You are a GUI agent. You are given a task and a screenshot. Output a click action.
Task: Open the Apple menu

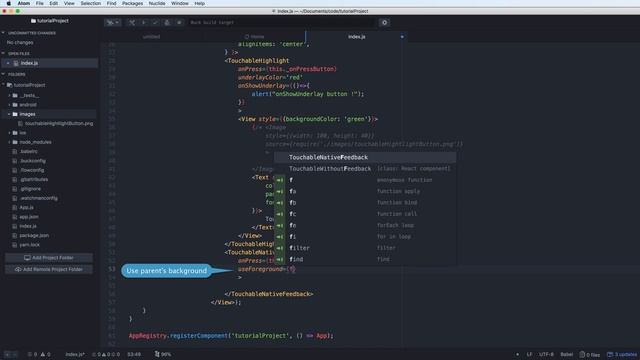click(x=8, y=3)
